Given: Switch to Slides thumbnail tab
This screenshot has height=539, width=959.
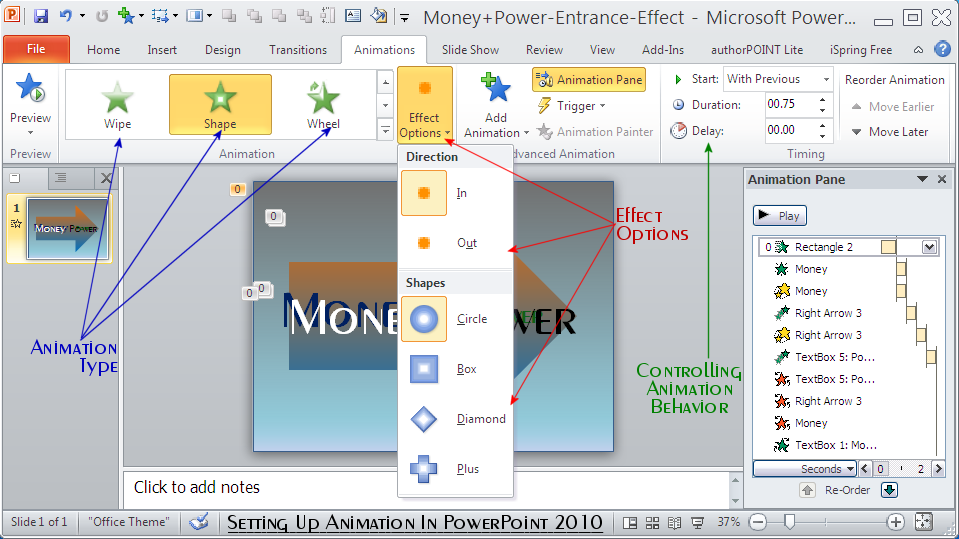Looking at the screenshot, I should 15,178.
